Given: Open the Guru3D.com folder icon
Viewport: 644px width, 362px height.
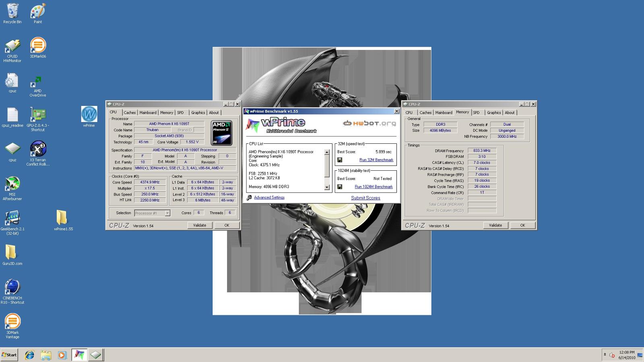Looking at the screenshot, I should pyautogui.click(x=12, y=255).
